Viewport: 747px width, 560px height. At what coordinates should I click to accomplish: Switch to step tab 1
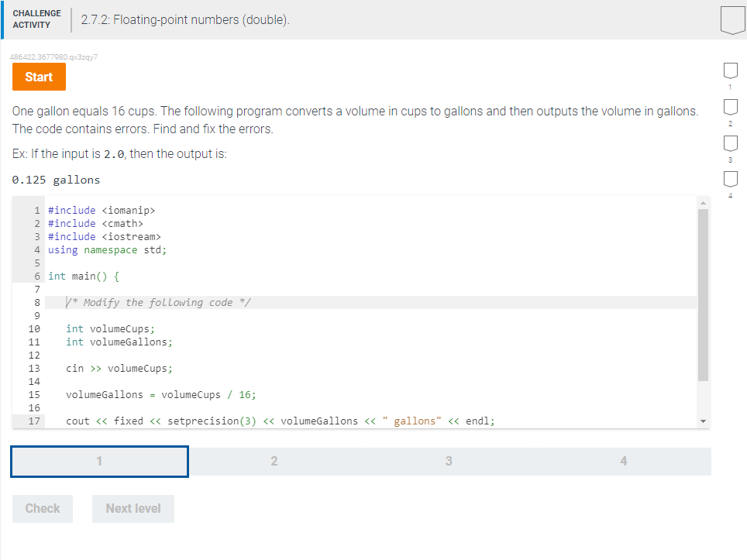click(x=98, y=461)
